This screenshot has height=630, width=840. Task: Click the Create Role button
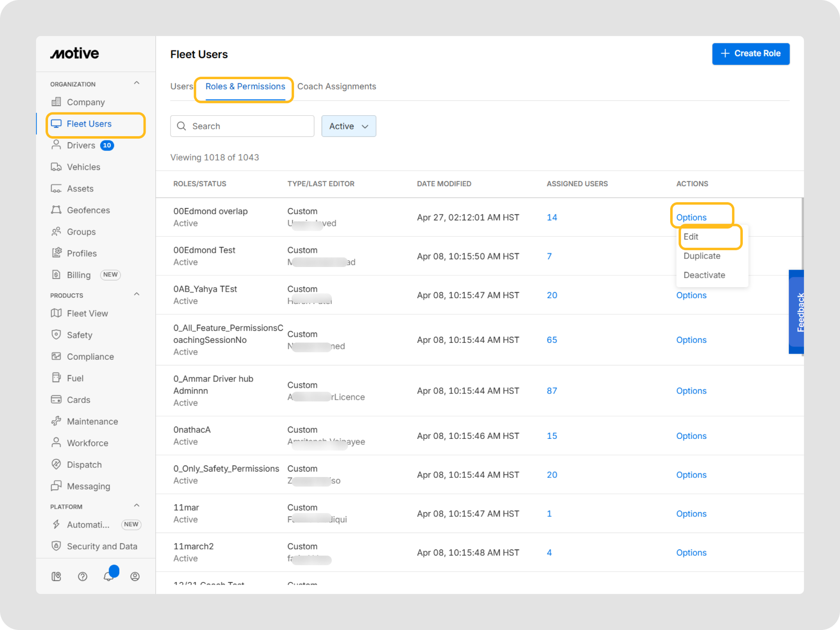pos(751,54)
